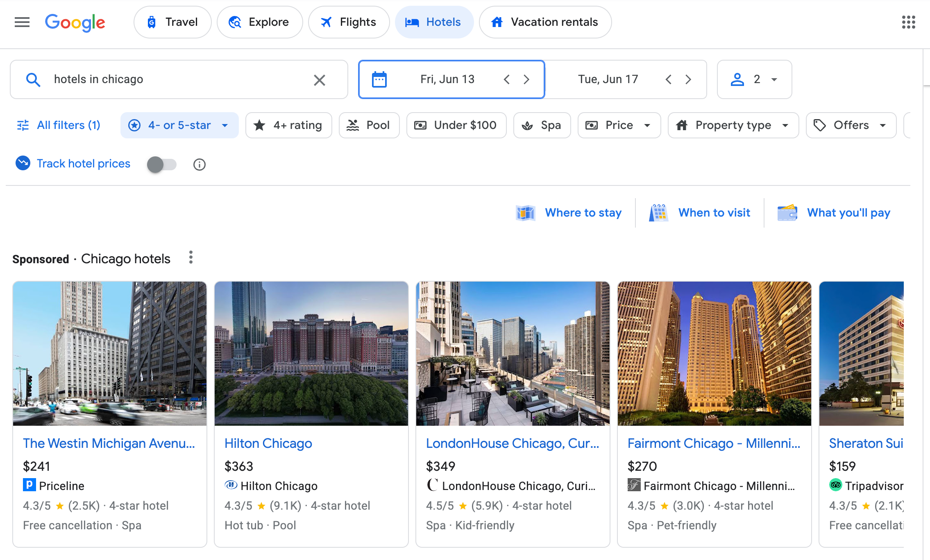The width and height of the screenshot is (930, 560).
Task: Open the sponsored listings three-dot menu
Action: [x=191, y=258]
